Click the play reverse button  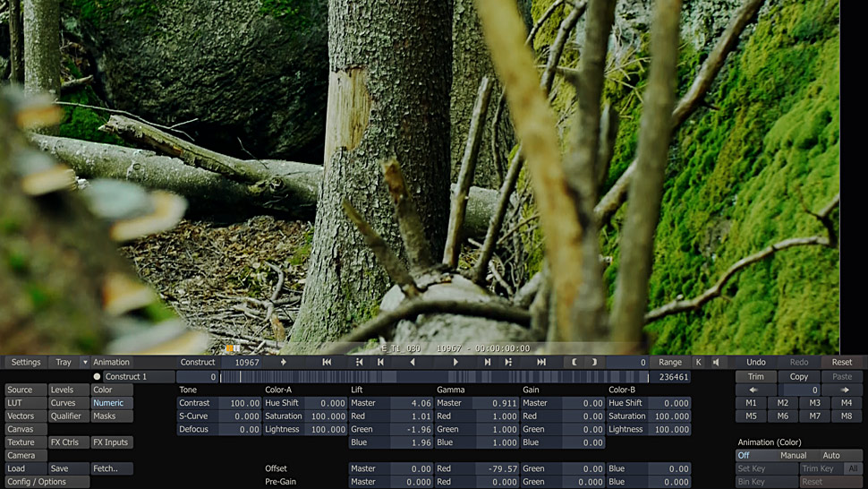[x=413, y=362]
